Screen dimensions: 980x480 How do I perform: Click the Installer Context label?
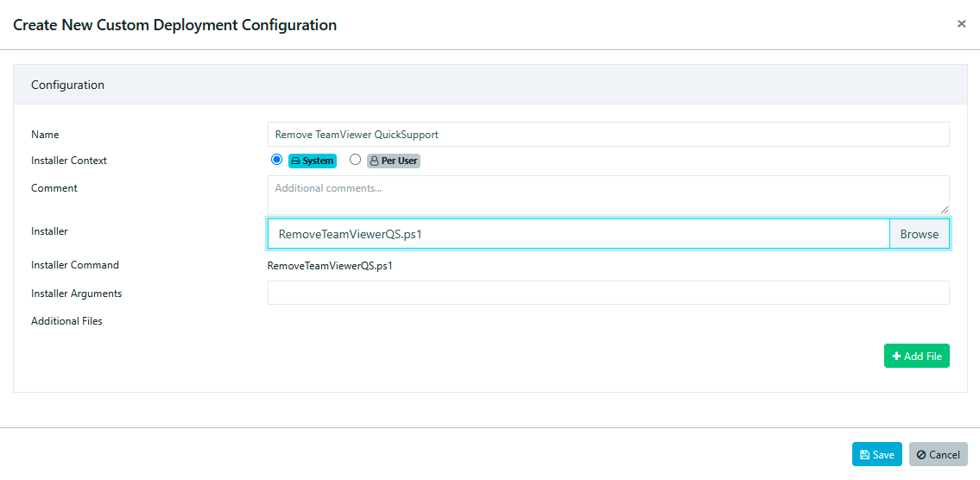tap(69, 160)
